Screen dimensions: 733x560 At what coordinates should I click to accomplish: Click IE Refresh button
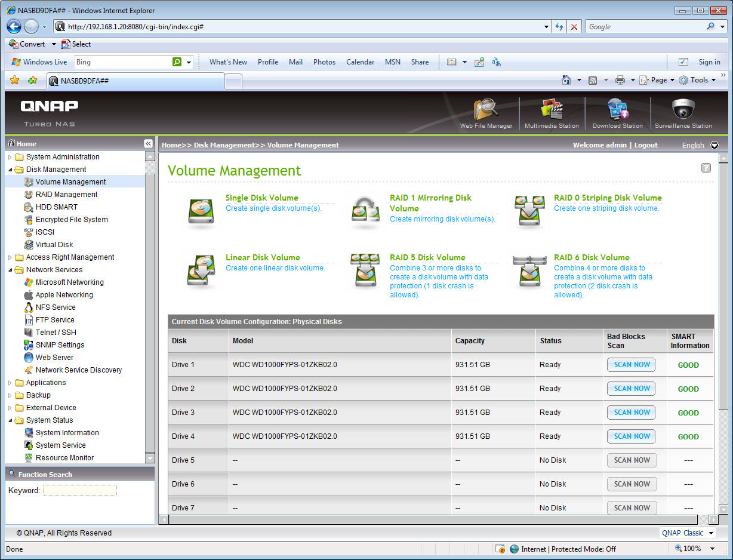[x=559, y=27]
